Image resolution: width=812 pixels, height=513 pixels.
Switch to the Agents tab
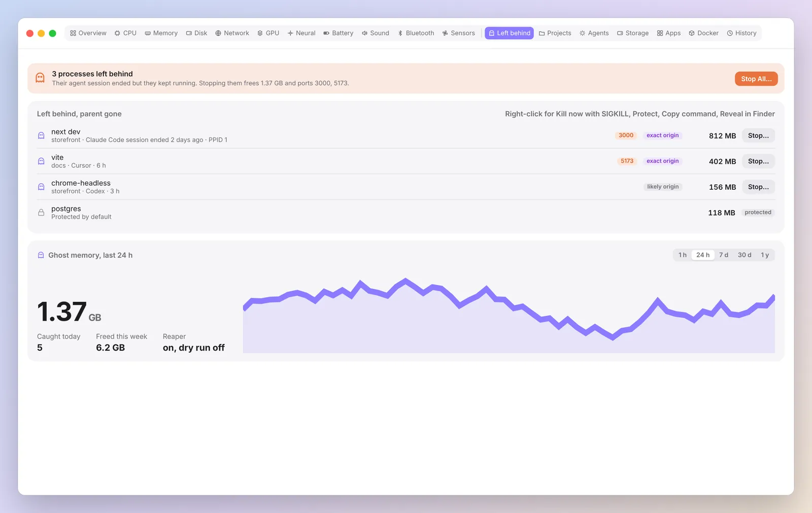coord(594,33)
